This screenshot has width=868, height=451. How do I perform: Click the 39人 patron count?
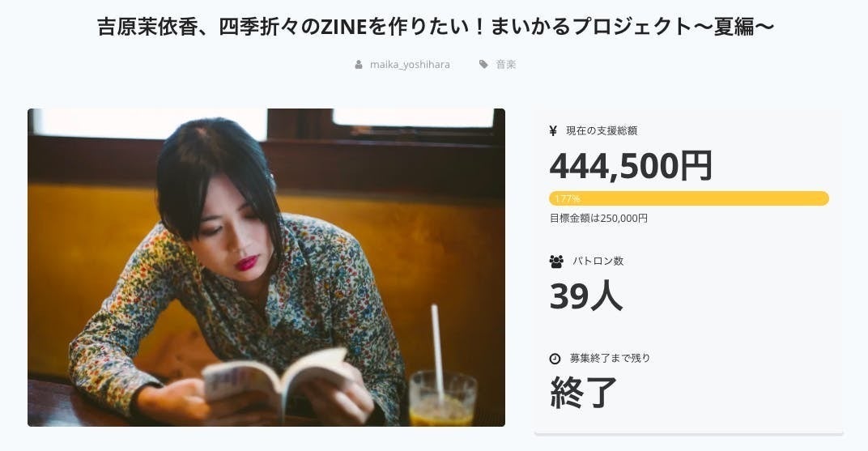tap(586, 296)
